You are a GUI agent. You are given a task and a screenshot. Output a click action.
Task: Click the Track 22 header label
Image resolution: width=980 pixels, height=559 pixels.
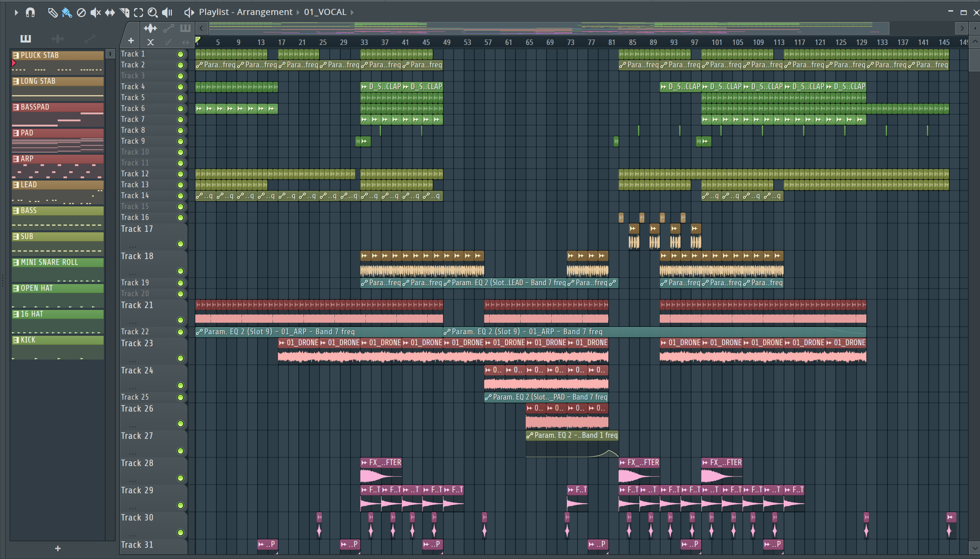click(135, 332)
